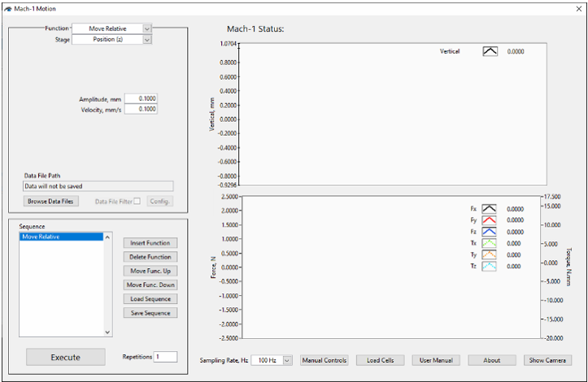This screenshot has height=382, width=588.
Task: Click the Tz legend value 0.000
Action: click(x=513, y=267)
